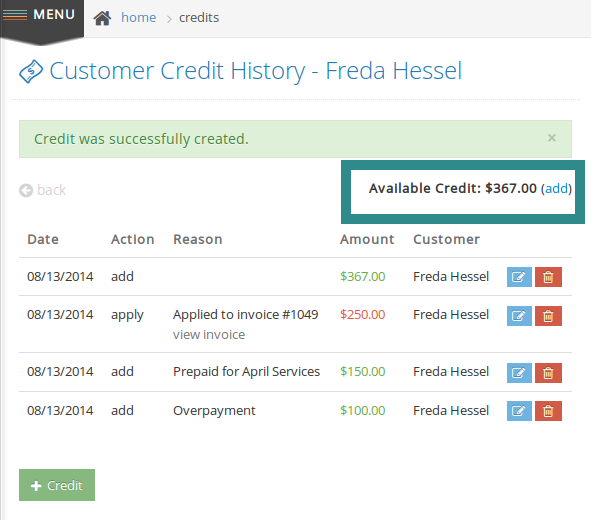Open the view invoice link
Screen dimensions: 591x520
(x=209, y=335)
